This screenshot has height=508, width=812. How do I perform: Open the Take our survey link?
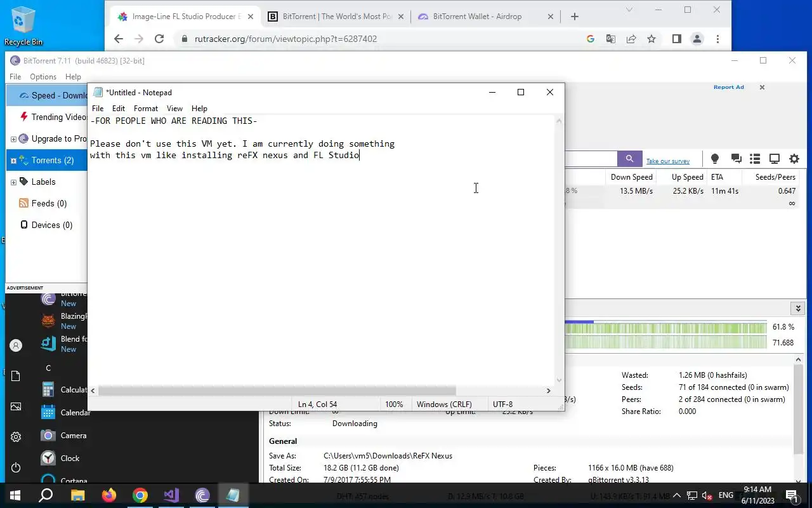[x=668, y=161]
